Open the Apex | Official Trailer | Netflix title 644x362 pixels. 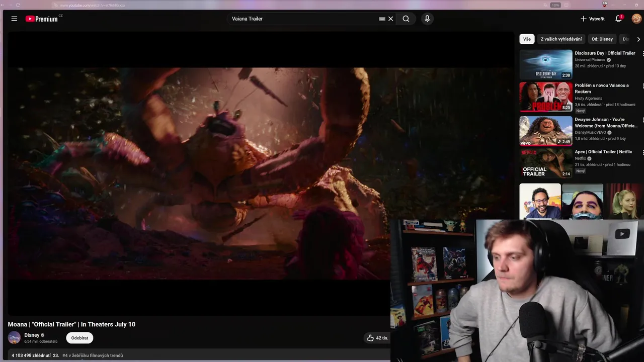tap(603, 151)
